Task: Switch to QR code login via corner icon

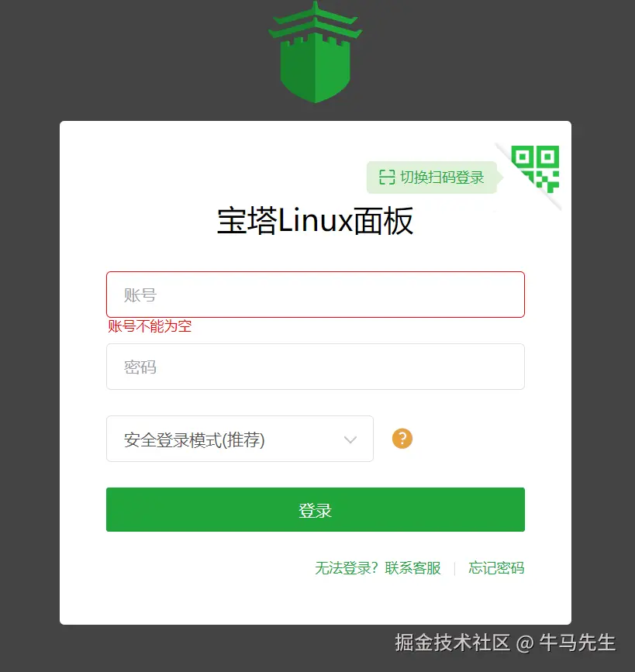Action: [x=537, y=168]
